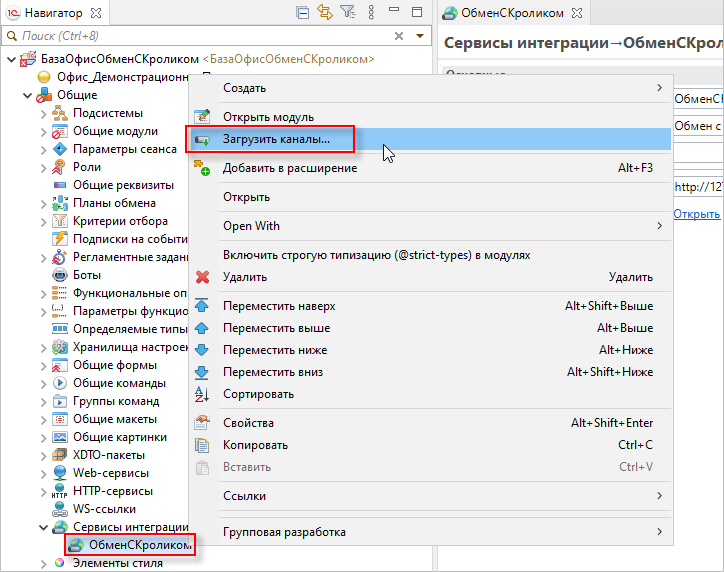This screenshot has height=572, width=724.
Task: Click the HTTP-сервисы icon in the tree
Action: pos(60,491)
